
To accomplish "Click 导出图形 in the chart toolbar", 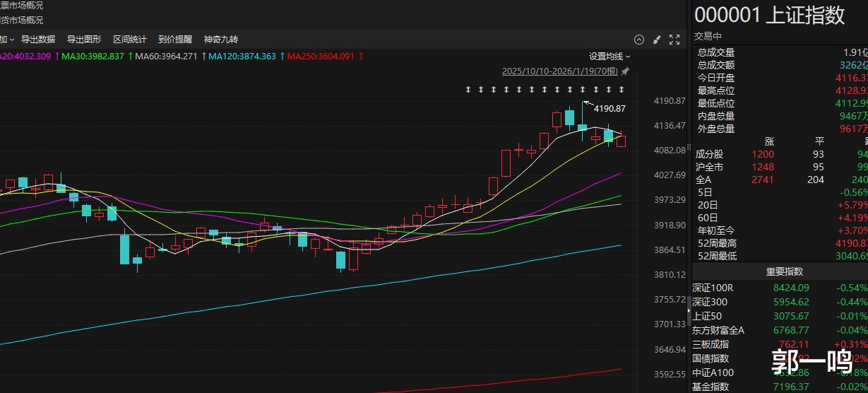I will coord(84,40).
